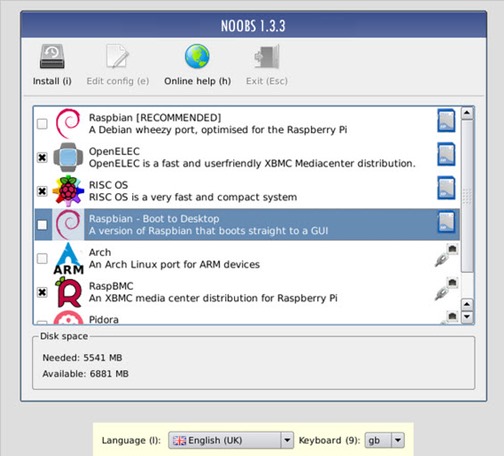Click 'RISC OS is a very fast' description
The width and height of the screenshot is (504, 456).
click(x=193, y=197)
